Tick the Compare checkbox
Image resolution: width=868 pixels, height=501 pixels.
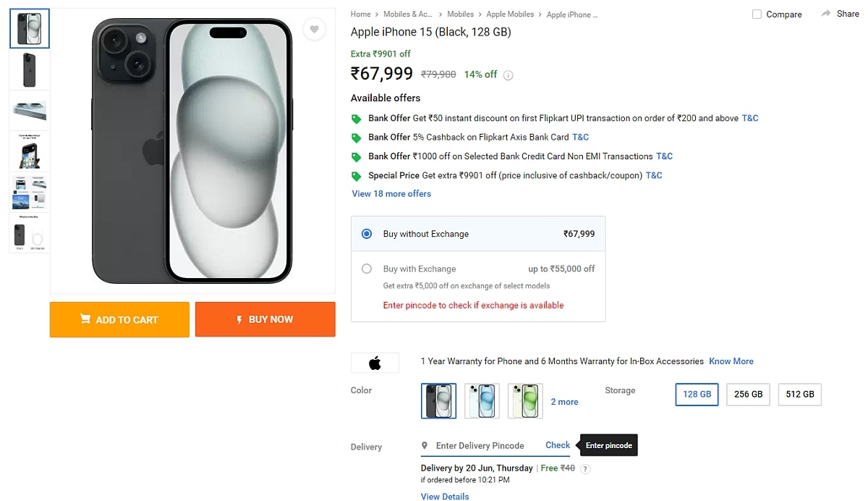[757, 14]
